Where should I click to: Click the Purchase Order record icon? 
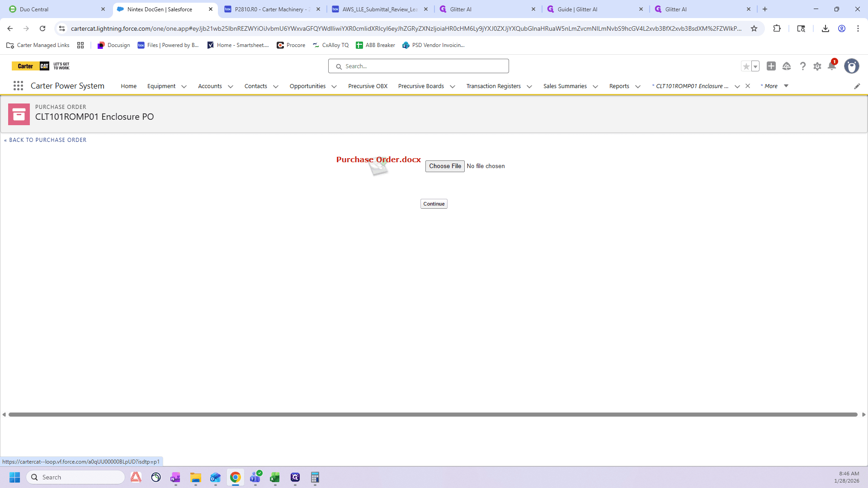pos(19,114)
